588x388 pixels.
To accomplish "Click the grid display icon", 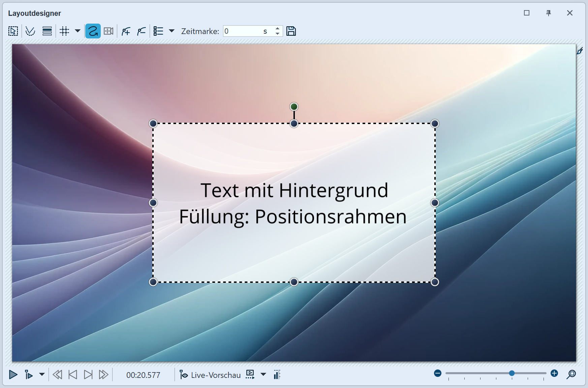I will (x=64, y=31).
